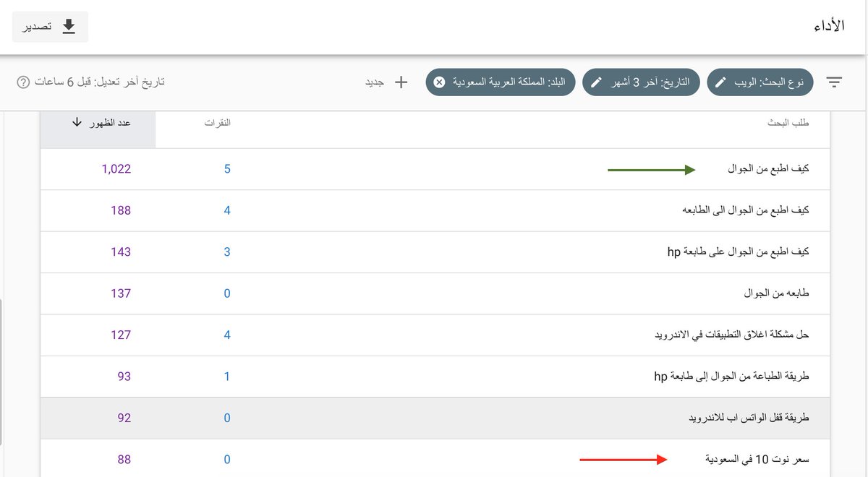Image resolution: width=868 pixels, height=477 pixels.
Task: Click impressions value 127
Action: pos(121,335)
